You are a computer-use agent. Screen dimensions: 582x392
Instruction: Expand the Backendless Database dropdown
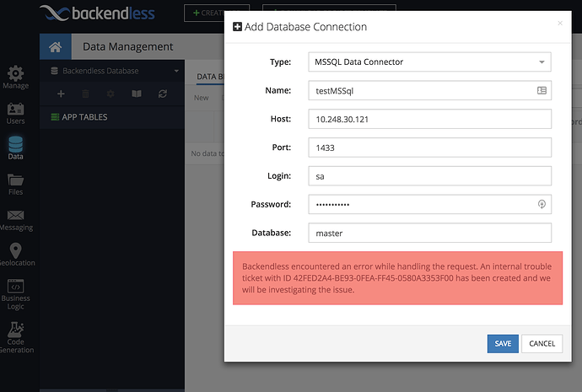point(176,71)
